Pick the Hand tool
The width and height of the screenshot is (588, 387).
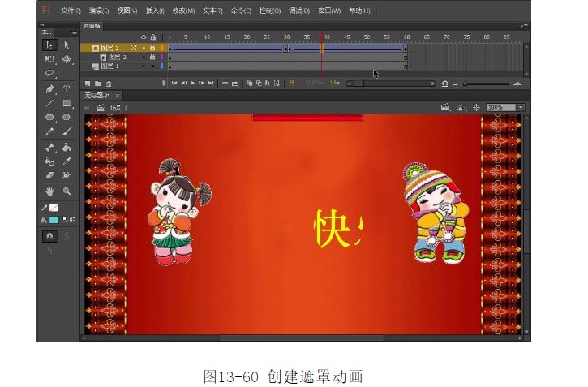point(49,191)
